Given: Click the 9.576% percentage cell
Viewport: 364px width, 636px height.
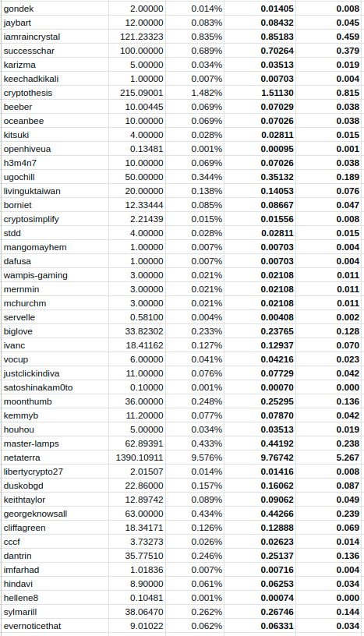Looking at the screenshot, I should coord(195,458).
